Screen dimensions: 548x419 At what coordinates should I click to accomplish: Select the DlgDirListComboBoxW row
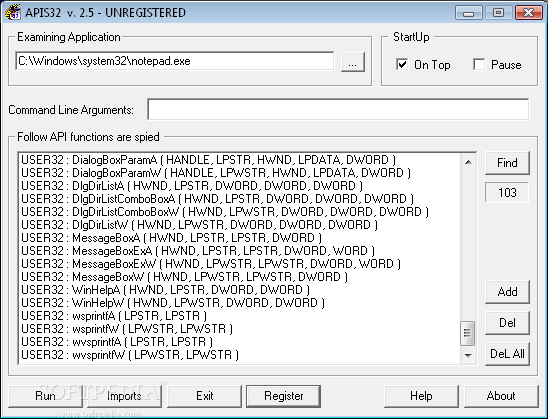(x=240, y=212)
